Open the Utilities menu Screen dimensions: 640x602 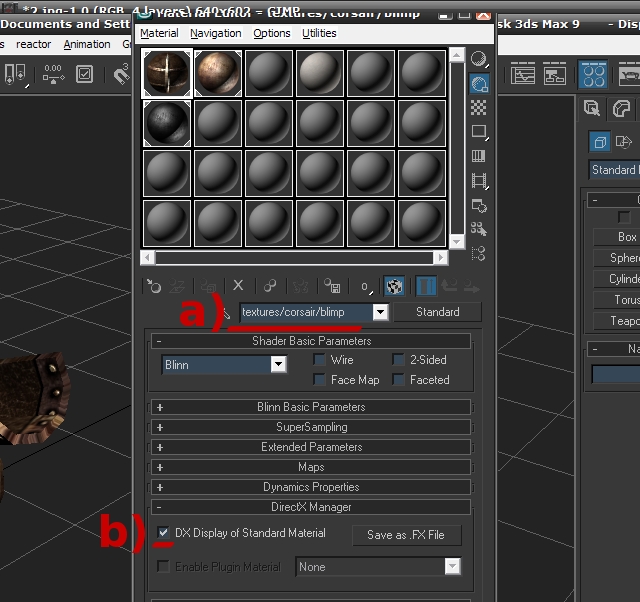coord(319,33)
